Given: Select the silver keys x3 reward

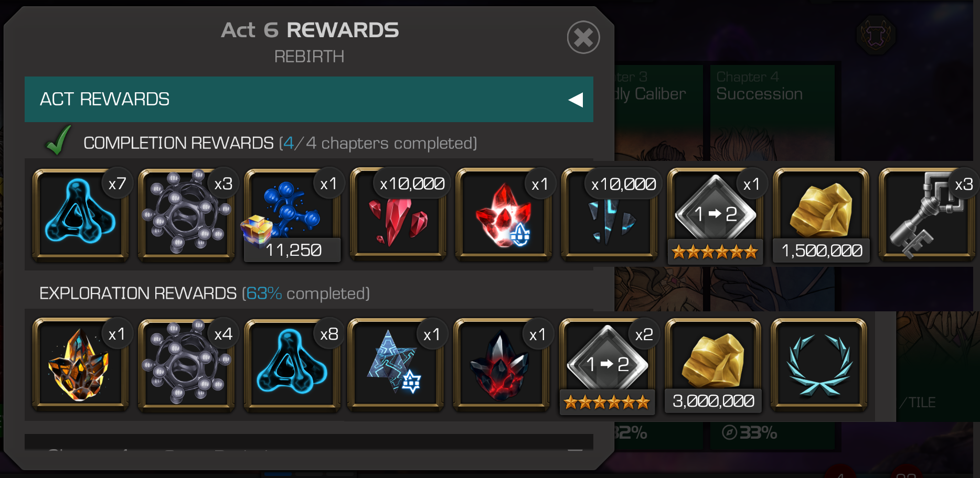Looking at the screenshot, I should coord(927,215).
